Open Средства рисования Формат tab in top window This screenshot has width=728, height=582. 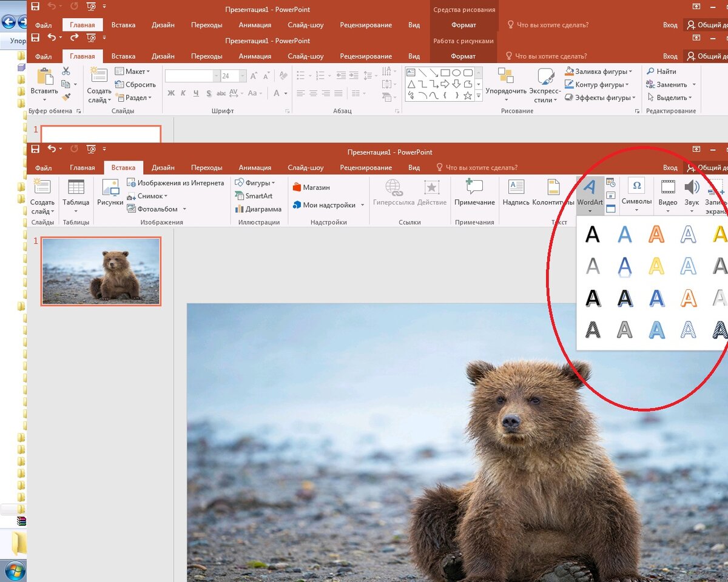coord(463,25)
